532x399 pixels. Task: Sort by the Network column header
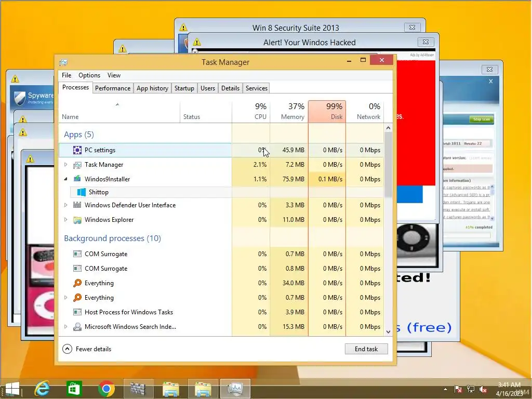point(365,112)
